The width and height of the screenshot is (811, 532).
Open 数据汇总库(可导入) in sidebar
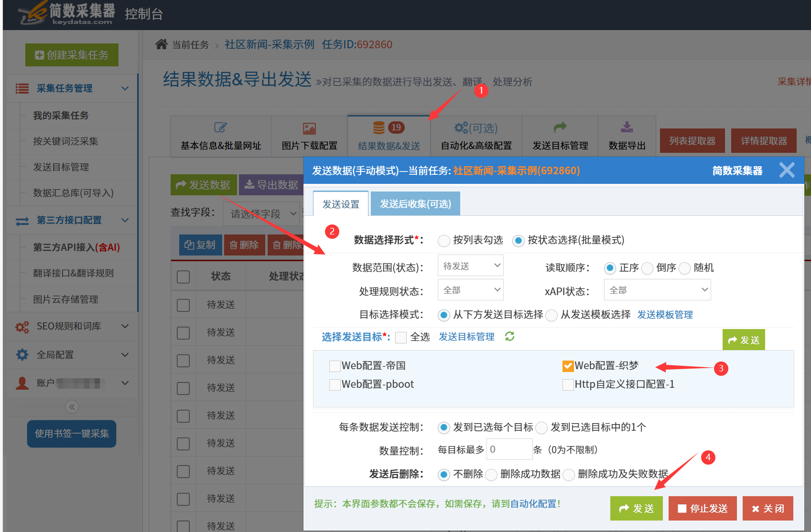(73, 193)
